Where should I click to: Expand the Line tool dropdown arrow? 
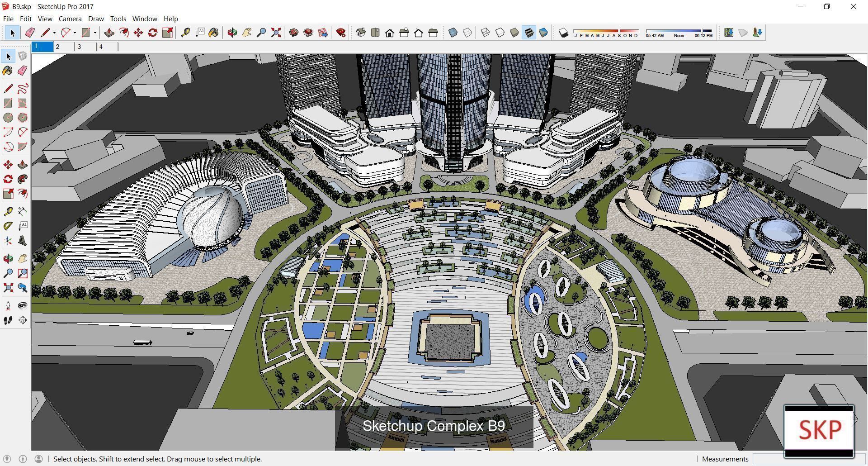click(54, 33)
